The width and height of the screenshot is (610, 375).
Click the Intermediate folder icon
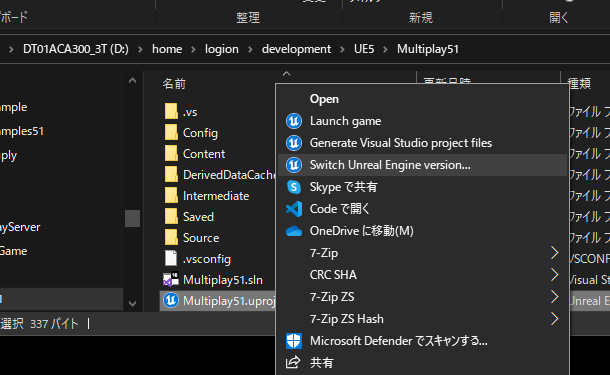click(x=171, y=196)
